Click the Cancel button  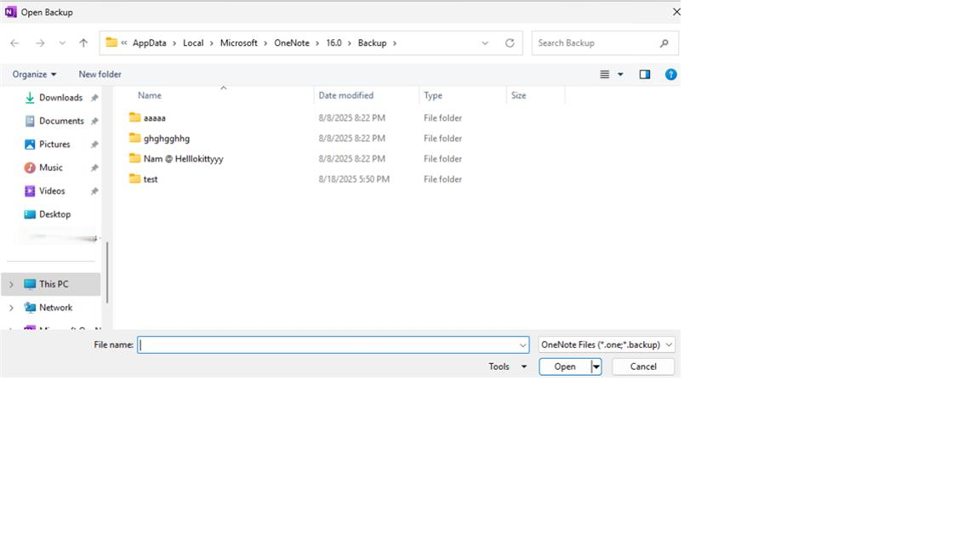643,366
